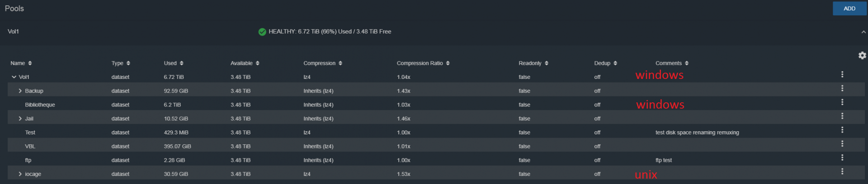868x184 pixels.
Task: Open three-dot menu for VBL dataset
Action: click(842, 144)
